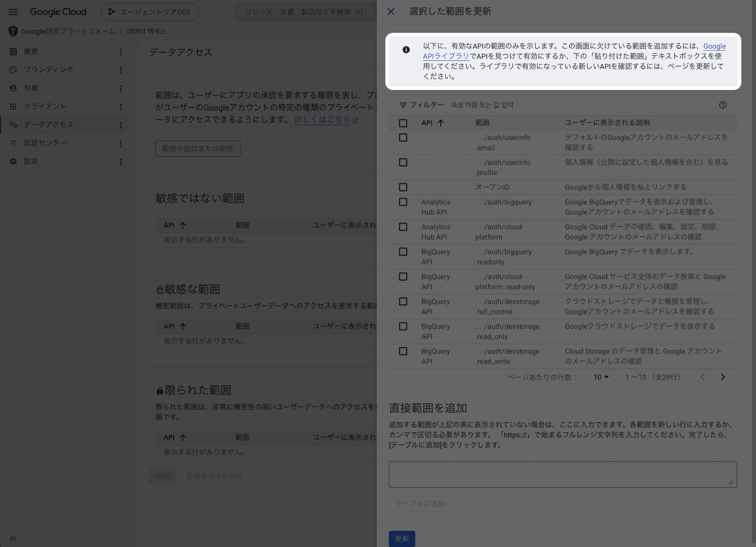The image size is (756, 547).
Task: Click the 概要 dashboard icon
Action: point(13,52)
